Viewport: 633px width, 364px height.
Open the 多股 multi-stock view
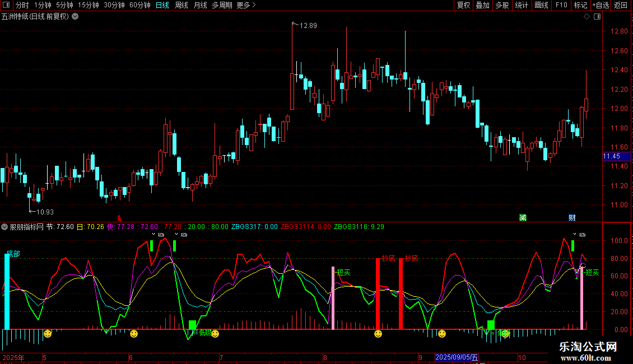tap(502, 5)
